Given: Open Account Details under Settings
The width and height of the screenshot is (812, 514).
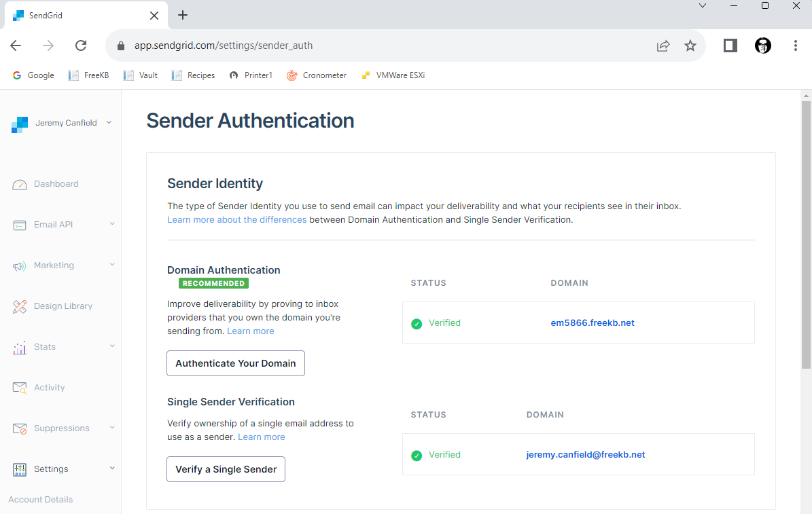Looking at the screenshot, I should [40, 500].
